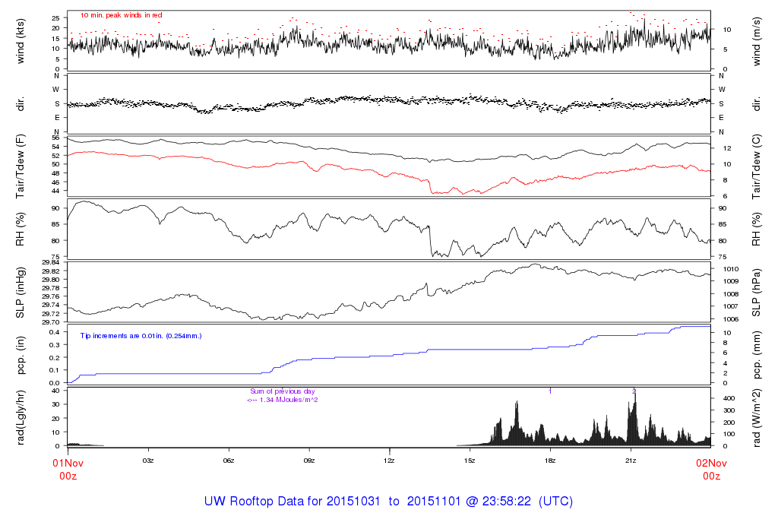Click the 'pcp. (mm)' axis label
The image size is (778, 532).
pos(756,355)
